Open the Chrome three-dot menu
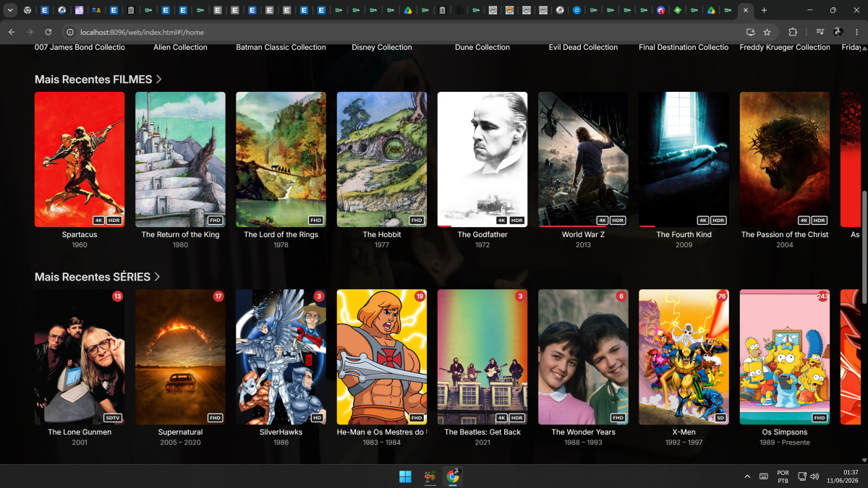The height and width of the screenshot is (488, 868). [856, 32]
